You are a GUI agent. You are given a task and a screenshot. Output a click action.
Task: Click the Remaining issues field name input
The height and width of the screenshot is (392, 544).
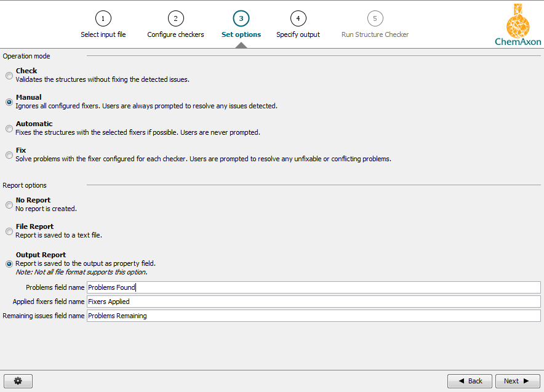[246, 315]
